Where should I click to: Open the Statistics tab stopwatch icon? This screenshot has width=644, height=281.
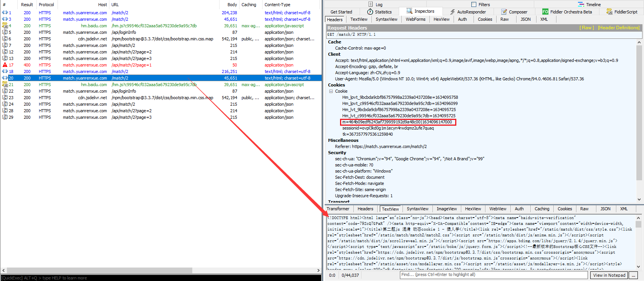(370, 12)
